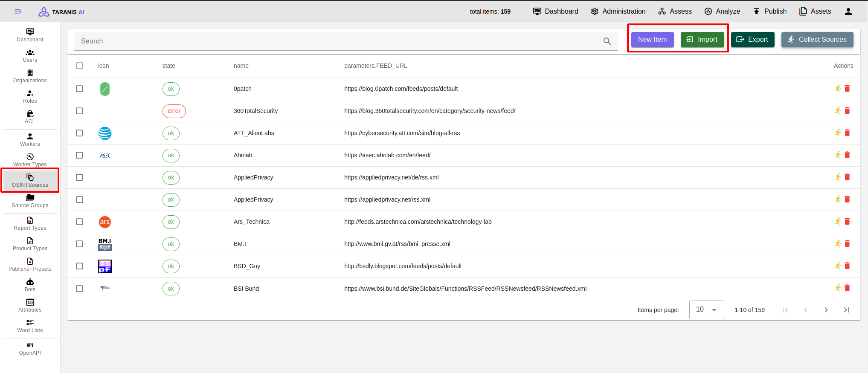Click the New Item button
868x373 pixels.
(652, 40)
